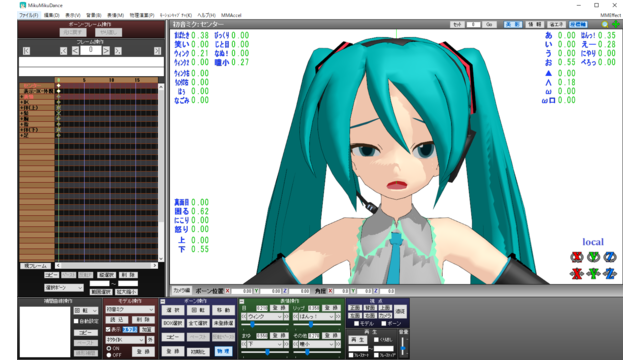640x360 pixels.
Task: Collapse the 表情操作 panel minus icon
Action: tap(242, 301)
